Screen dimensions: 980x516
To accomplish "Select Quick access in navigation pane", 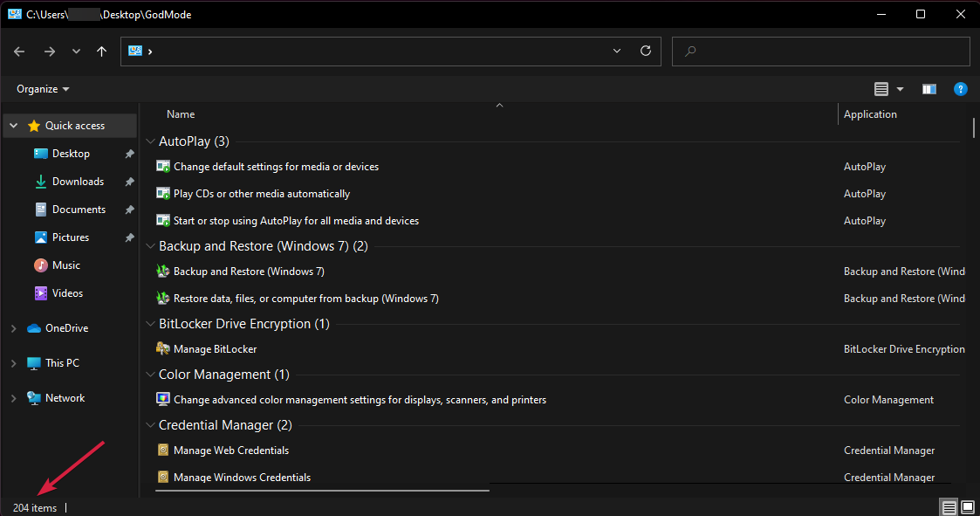I will (74, 126).
